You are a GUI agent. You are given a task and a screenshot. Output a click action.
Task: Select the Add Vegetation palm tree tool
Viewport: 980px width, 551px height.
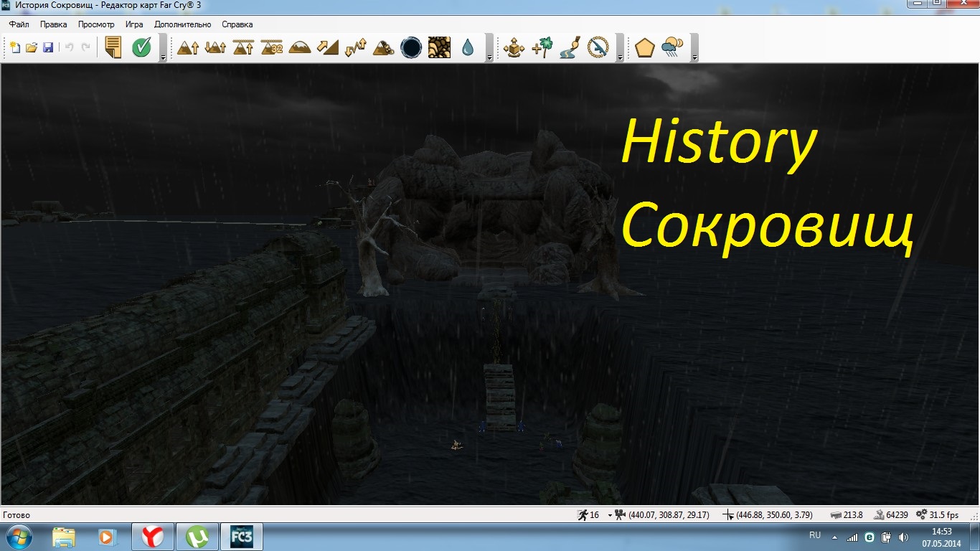coord(542,47)
